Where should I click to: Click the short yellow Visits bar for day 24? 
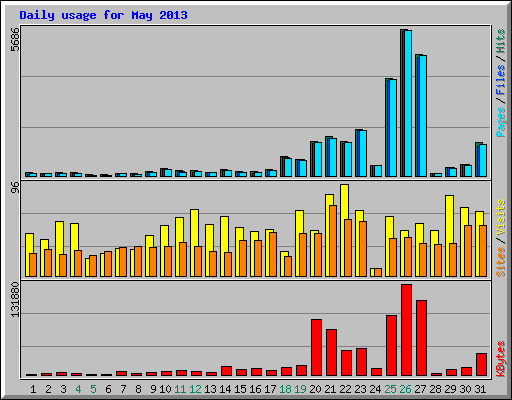(372, 272)
